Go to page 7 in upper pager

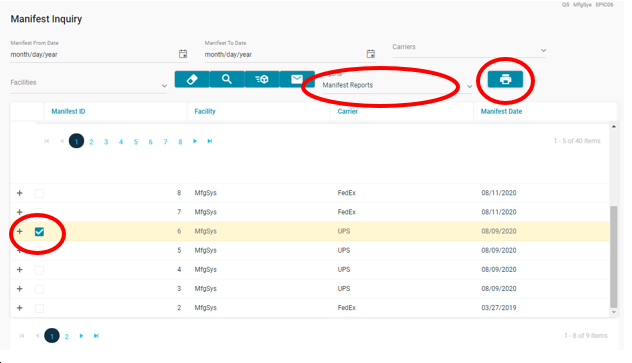[165, 142]
